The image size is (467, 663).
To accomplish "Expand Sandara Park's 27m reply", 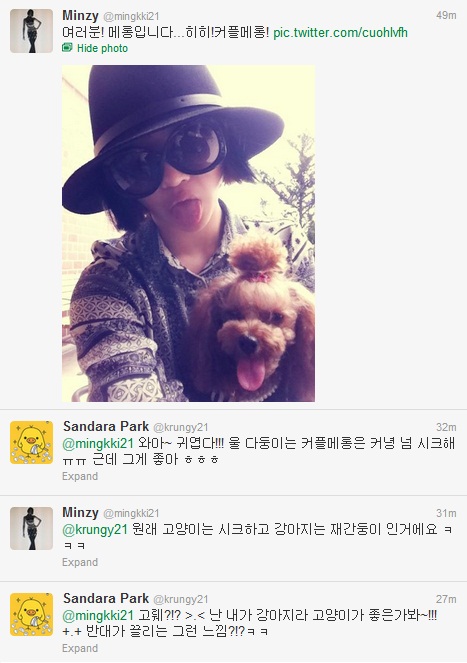I will coord(80,648).
